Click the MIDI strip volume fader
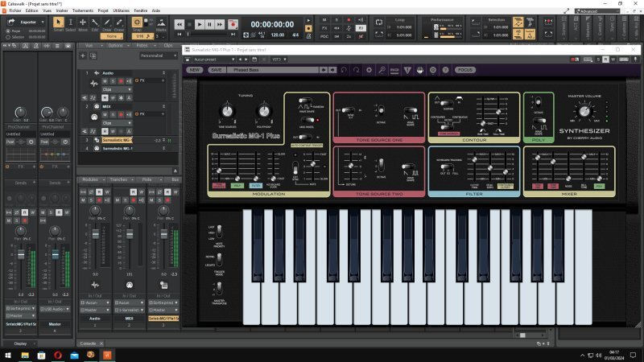 tap(130, 234)
